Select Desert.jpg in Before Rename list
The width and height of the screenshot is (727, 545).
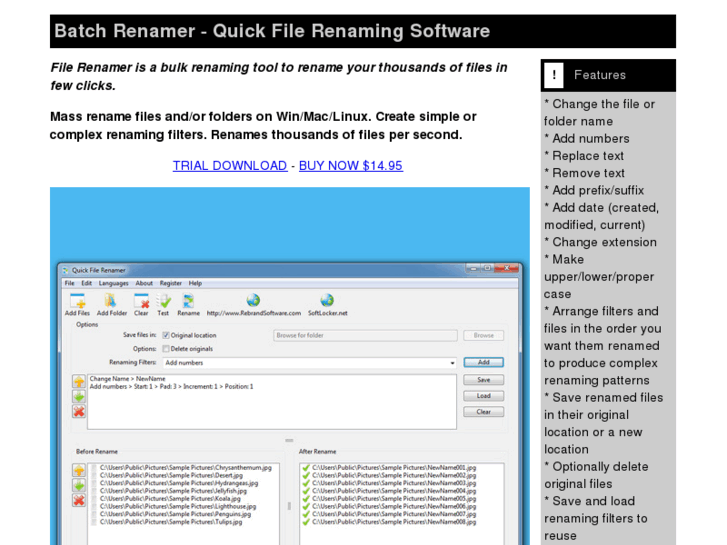(x=172, y=475)
